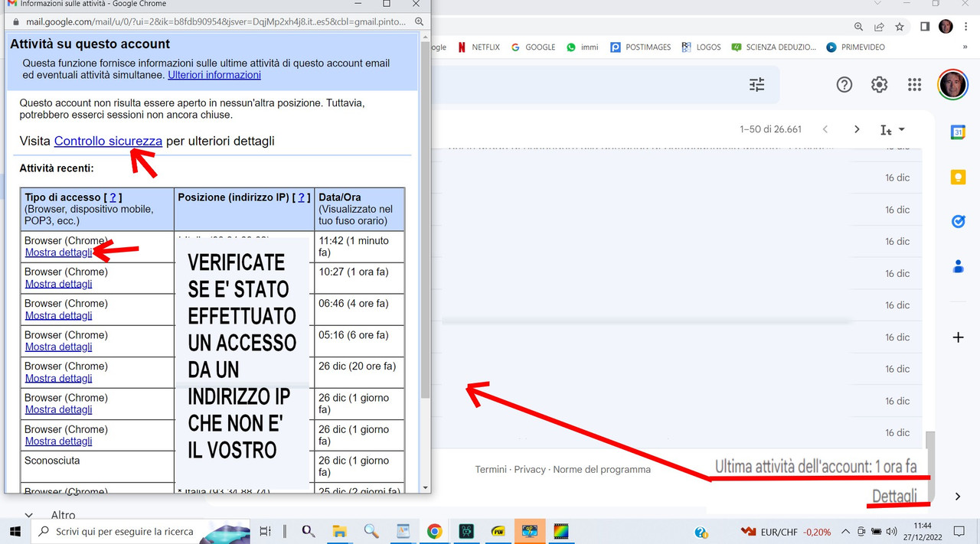980x544 pixels.
Task: Open Termini footer link
Action: (492, 470)
